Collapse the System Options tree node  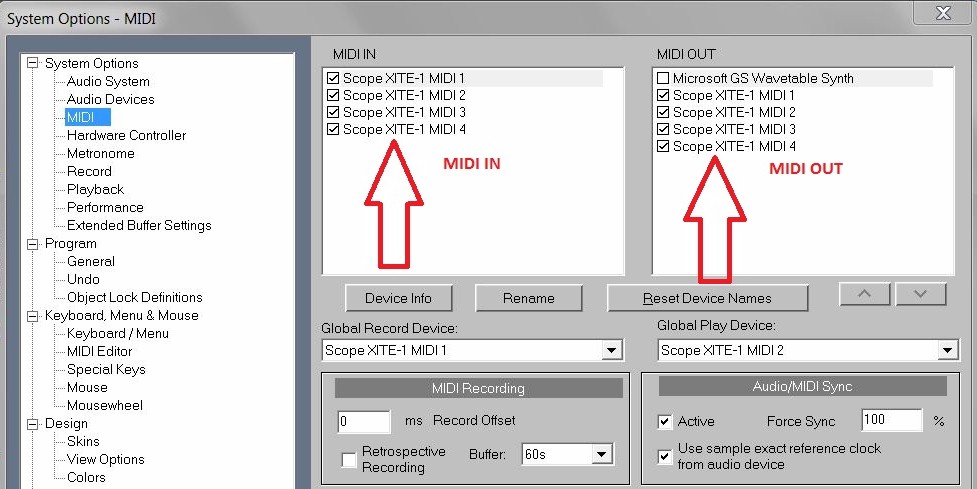32,63
